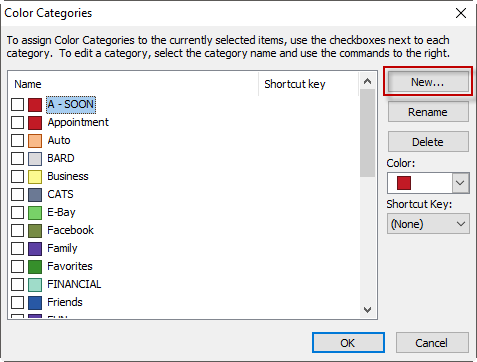Viewport: 477px width, 362px height.
Task: Select the FINANCIAL category name
Action: (x=74, y=284)
